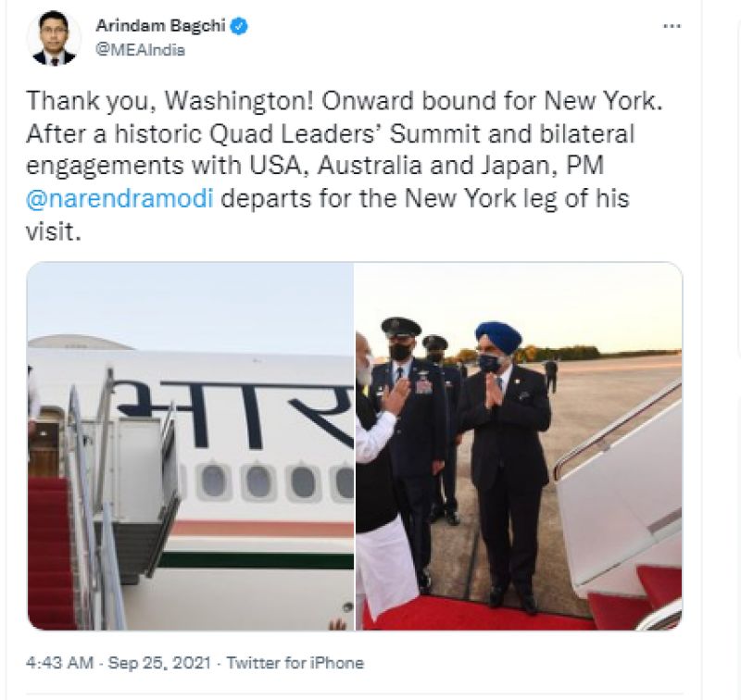Follow the @narendramodi mention link
Image resolution: width=741 pixels, height=700 pixels.
[x=120, y=198]
